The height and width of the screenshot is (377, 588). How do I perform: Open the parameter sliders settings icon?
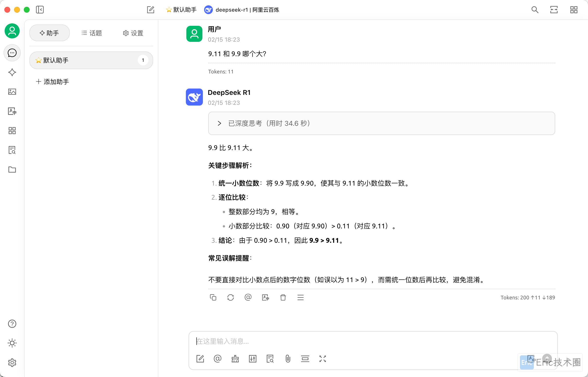point(252,359)
